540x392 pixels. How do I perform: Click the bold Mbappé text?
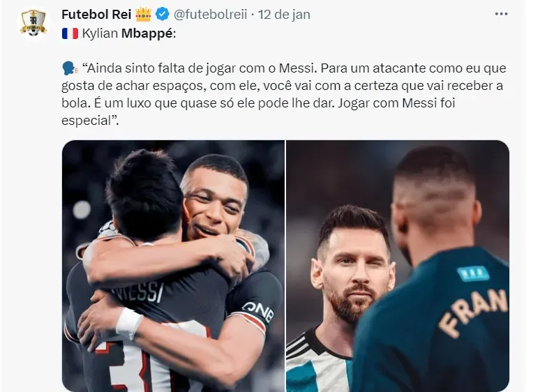coord(149,33)
